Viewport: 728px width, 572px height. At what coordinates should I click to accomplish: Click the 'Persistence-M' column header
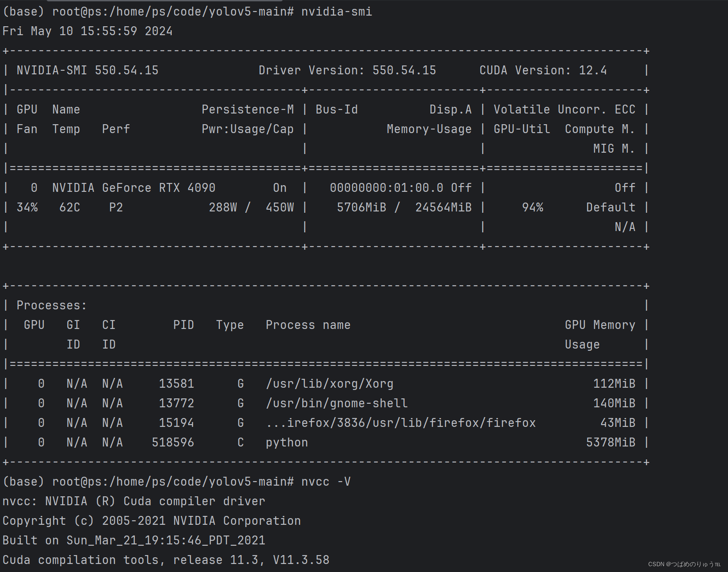248,110
